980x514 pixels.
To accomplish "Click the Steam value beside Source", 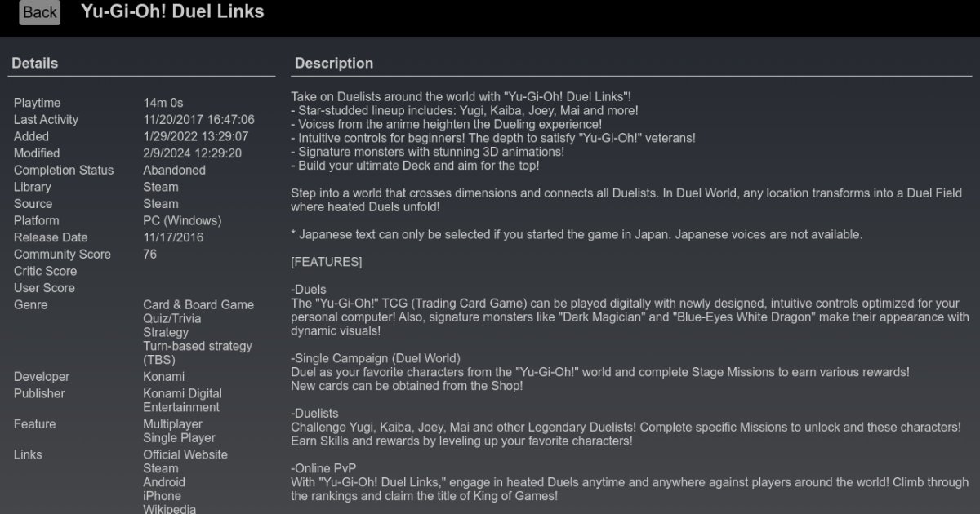I will click(161, 203).
